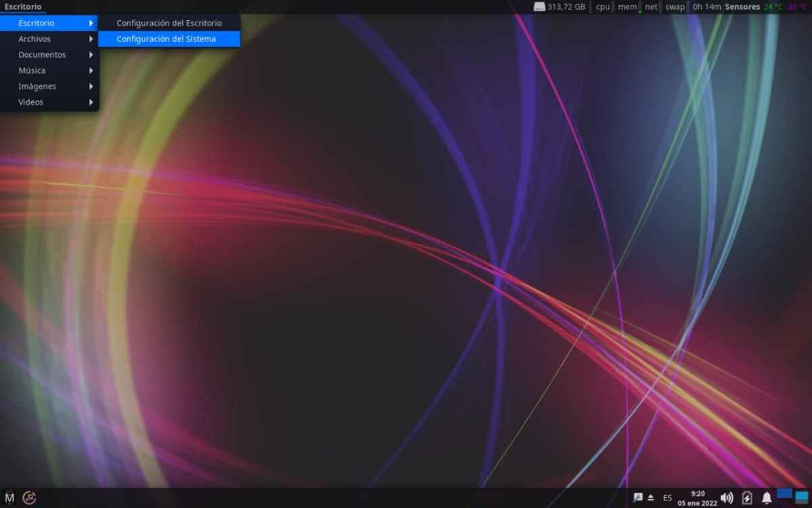Image resolution: width=812 pixels, height=508 pixels.
Task: Switch to the dark blue virtual desktop
Action: pyautogui.click(x=784, y=494)
